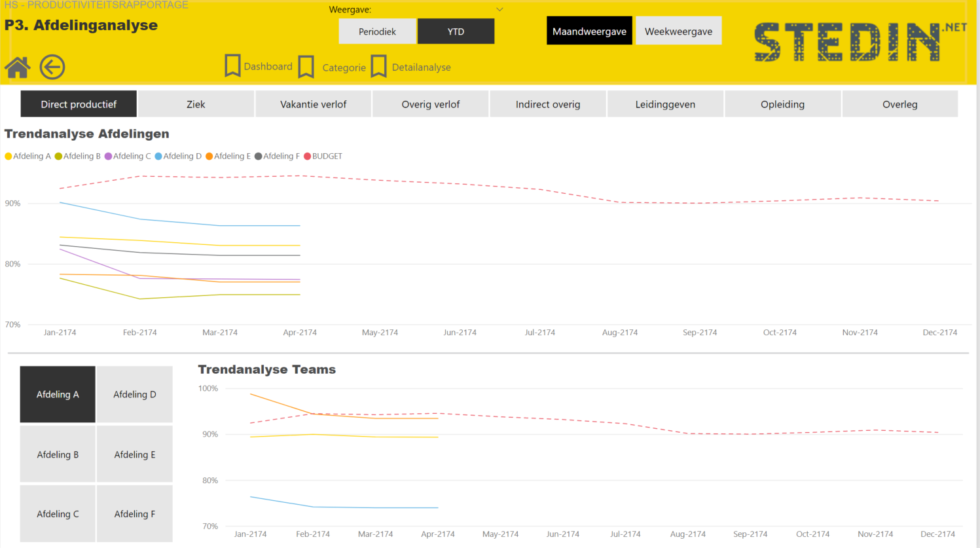Click the Dashboard link label

pos(268,67)
